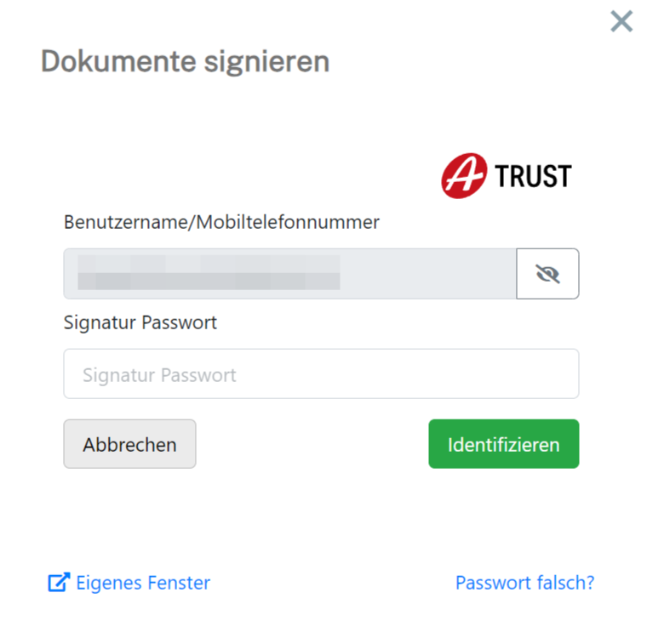Click the red A-Trust logo emblem
The width and height of the screenshot is (647, 644).
(x=463, y=176)
